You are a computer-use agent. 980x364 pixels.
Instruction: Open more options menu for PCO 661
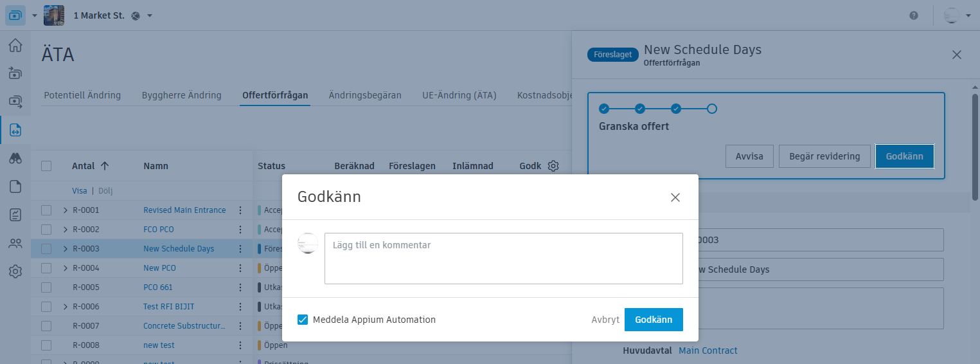(x=240, y=287)
